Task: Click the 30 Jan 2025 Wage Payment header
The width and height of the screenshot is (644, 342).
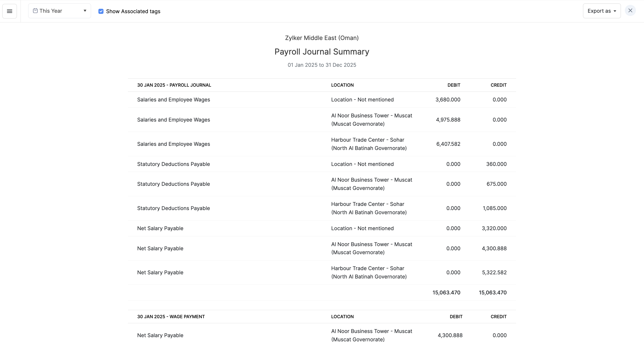Action: click(x=171, y=317)
